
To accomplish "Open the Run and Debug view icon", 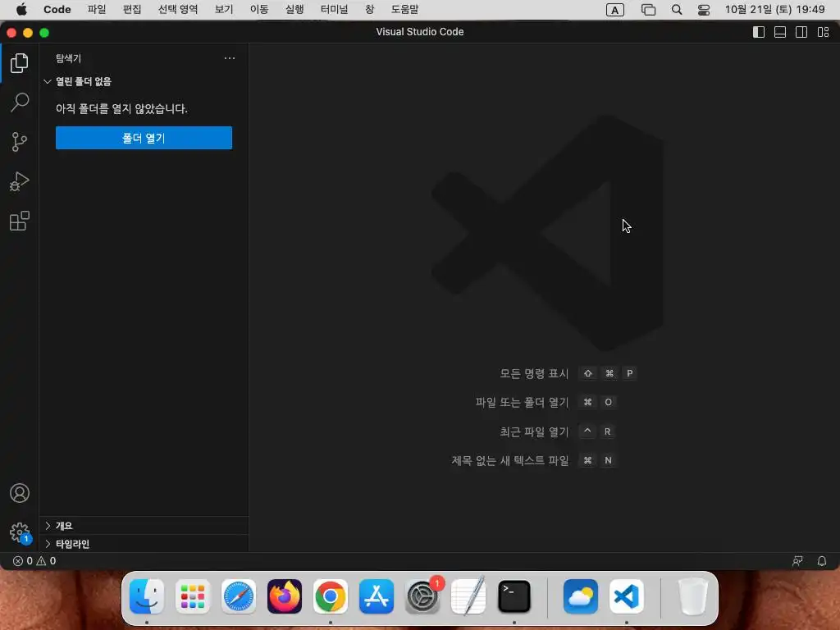I will click(x=20, y=181).
